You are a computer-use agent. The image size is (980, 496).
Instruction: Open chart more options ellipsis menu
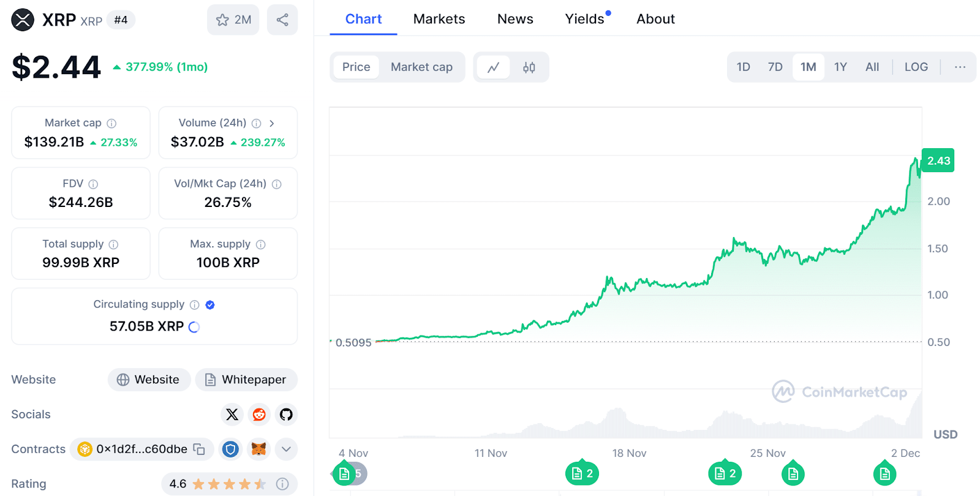[x=960, y=67]
